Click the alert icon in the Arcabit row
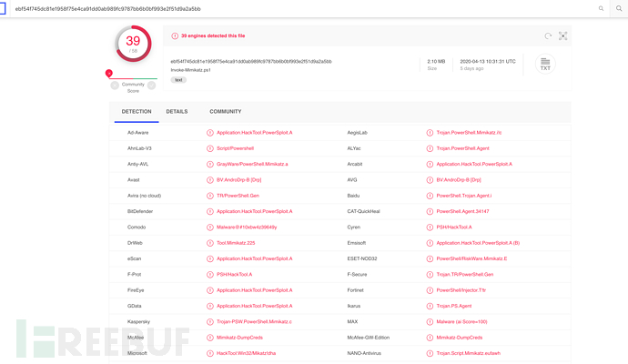 [430, 164]
